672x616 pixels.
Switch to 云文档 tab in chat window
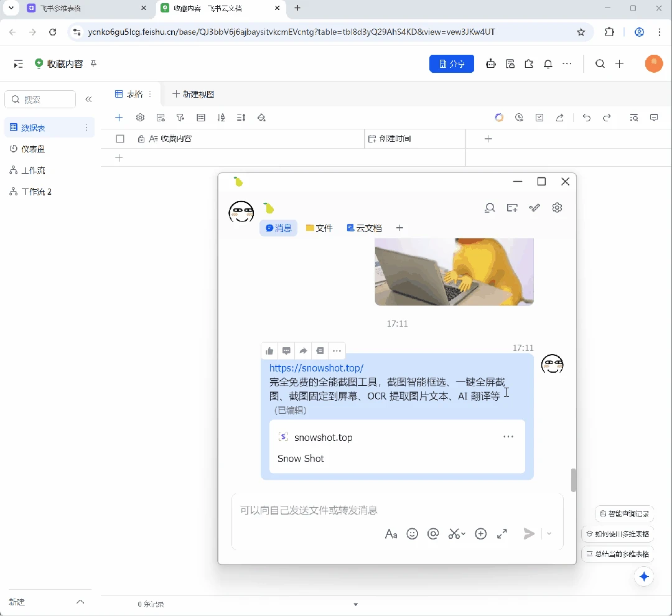point(364,228)
